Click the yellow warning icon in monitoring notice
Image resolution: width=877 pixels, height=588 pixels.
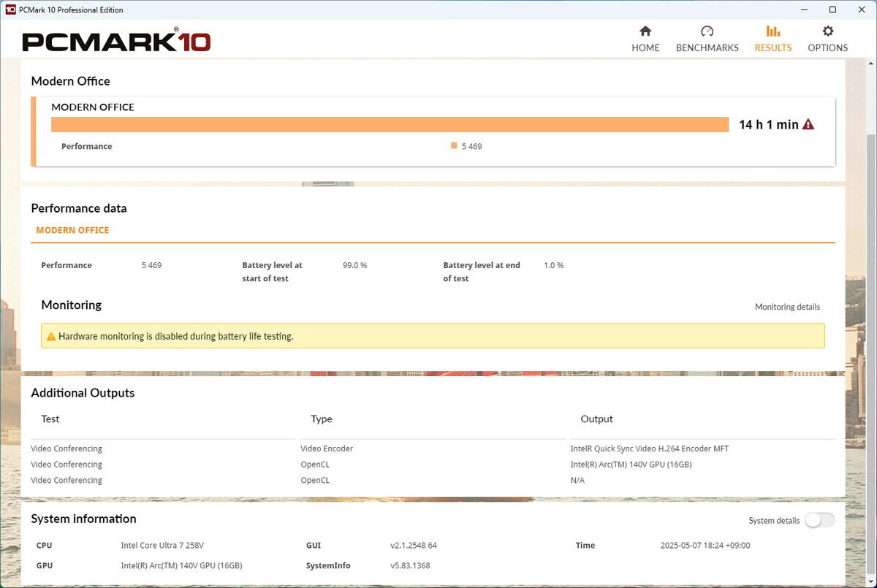click(51, 337)
